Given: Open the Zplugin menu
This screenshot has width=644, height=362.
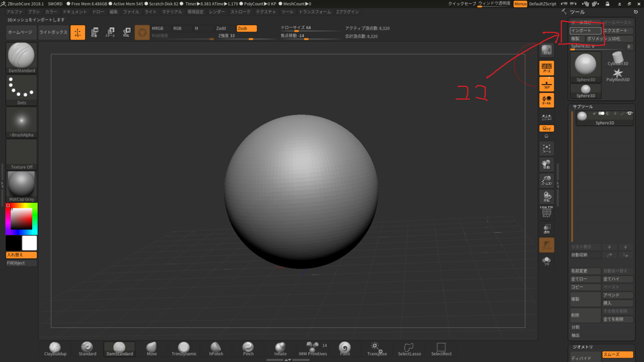Looking at the screenshot, I should click(x=347, y=12).
